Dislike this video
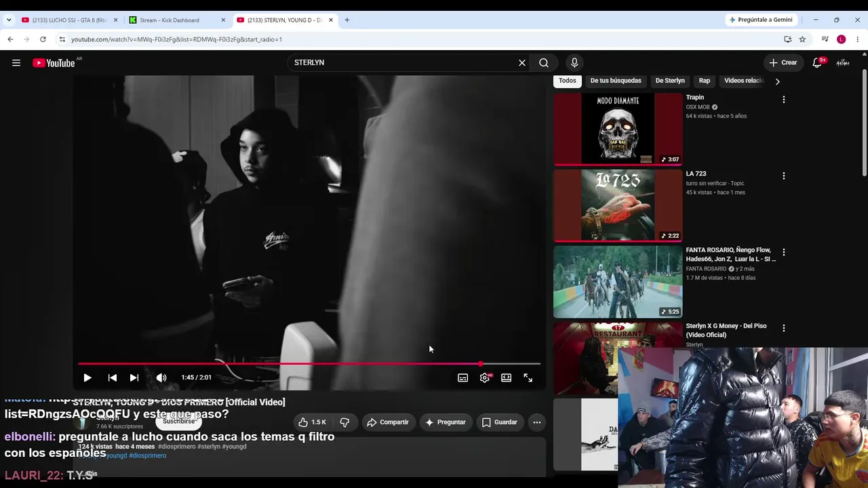 344,422
